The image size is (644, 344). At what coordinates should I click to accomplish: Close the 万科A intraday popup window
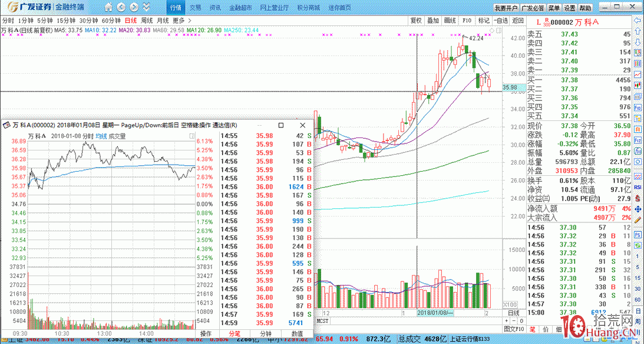click(x=303, y=125)
